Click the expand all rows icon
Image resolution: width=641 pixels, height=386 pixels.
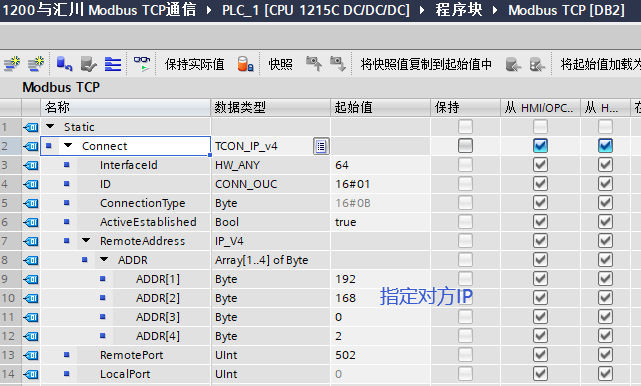coord(113,64)
